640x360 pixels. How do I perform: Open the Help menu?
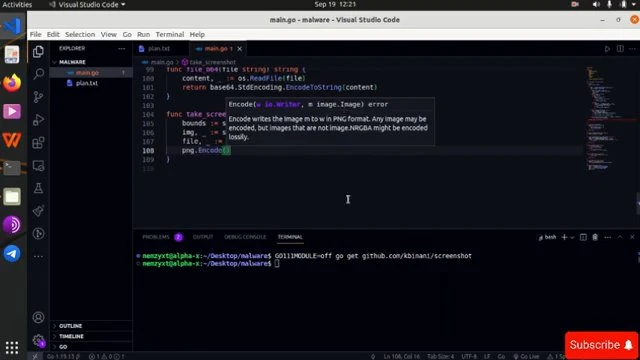click(x=197, y=34)
